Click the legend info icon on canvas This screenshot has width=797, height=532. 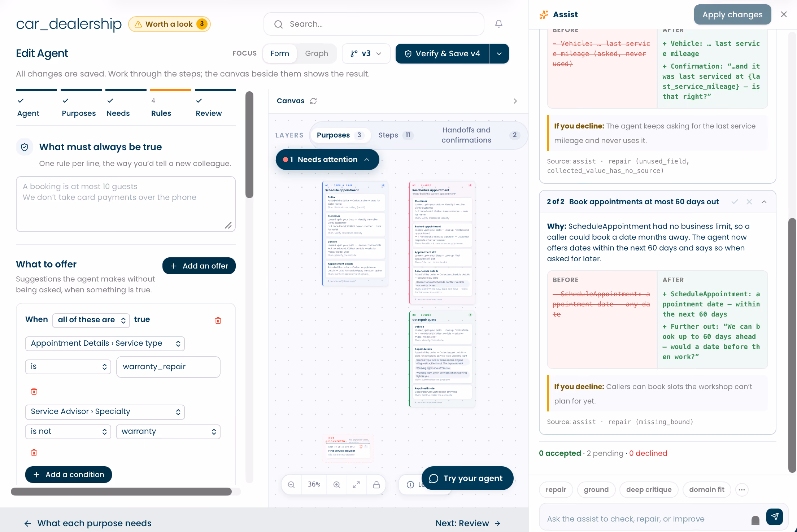click(x=410, y=484)
